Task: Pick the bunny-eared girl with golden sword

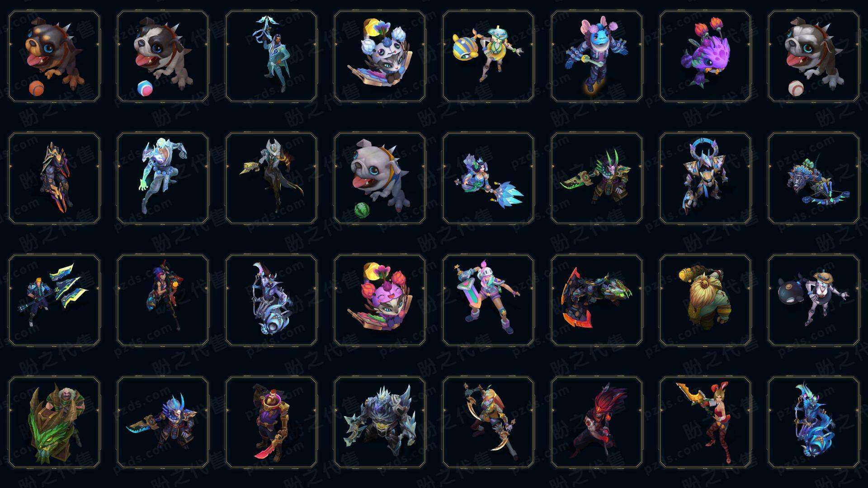Action: (705, 422)
